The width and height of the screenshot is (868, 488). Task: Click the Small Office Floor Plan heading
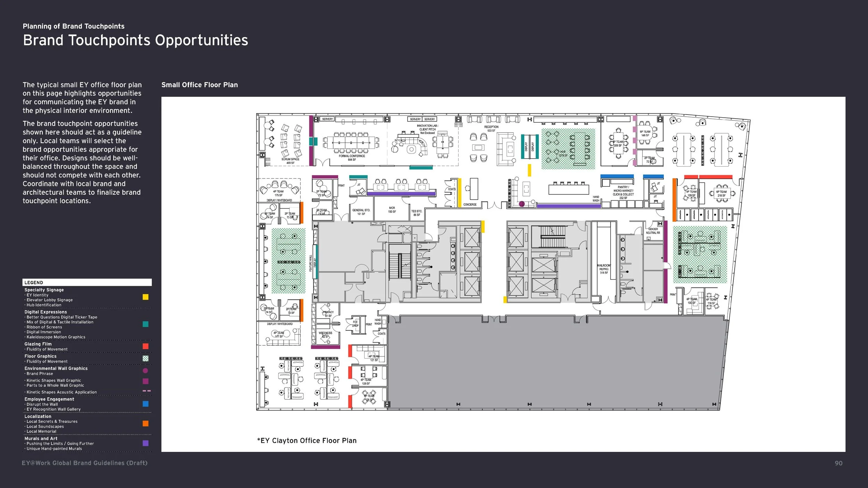click(x=200, y=85)
